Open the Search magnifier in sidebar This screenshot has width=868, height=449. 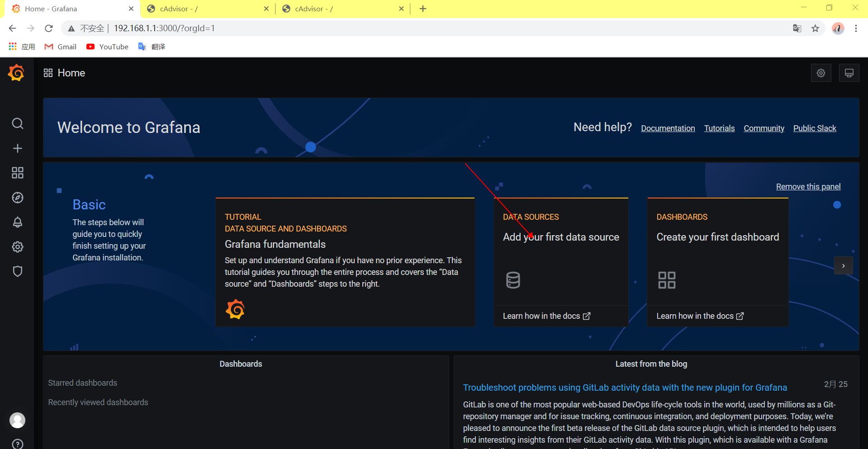pos(18,123)
